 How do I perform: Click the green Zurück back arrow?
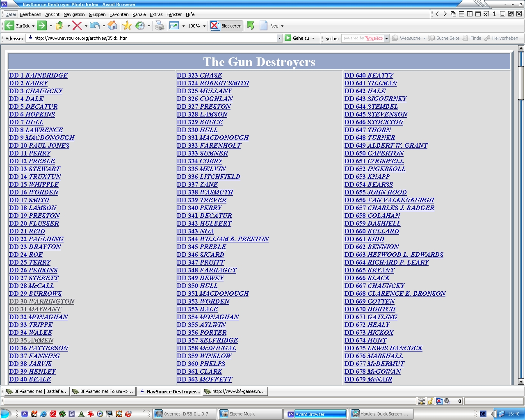(9, 26)
